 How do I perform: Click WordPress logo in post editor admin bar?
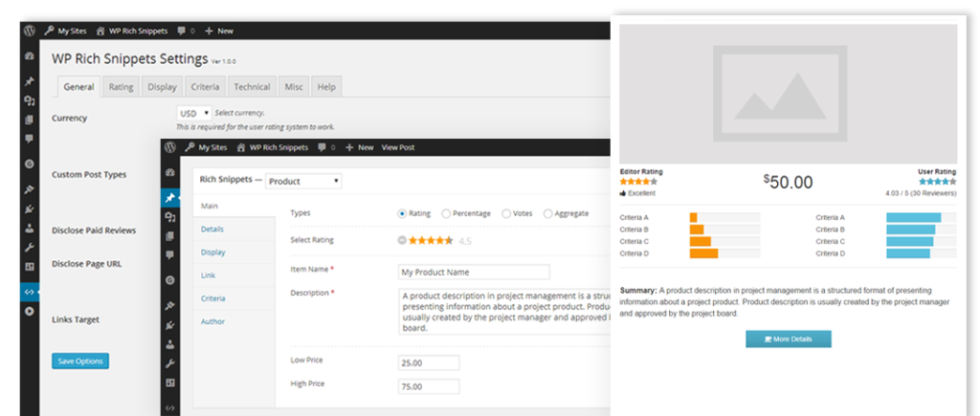coord(170,147)
